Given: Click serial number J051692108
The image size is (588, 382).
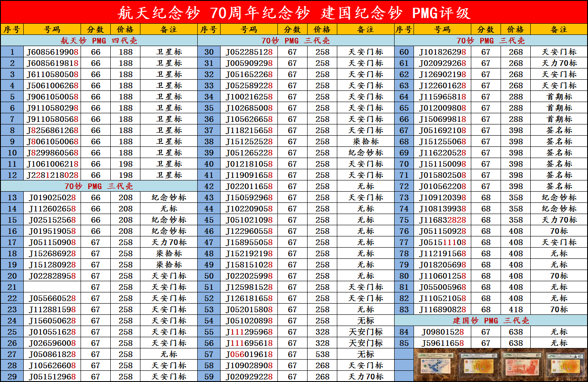Looking at the screenshot, I should click(x=443, y=130).
